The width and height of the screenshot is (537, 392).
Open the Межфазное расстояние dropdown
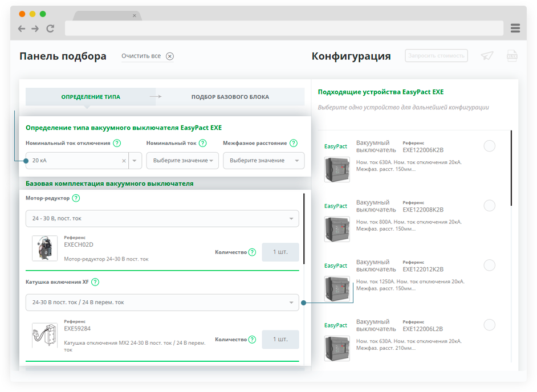pyautogui.click(x=264, y=161)
